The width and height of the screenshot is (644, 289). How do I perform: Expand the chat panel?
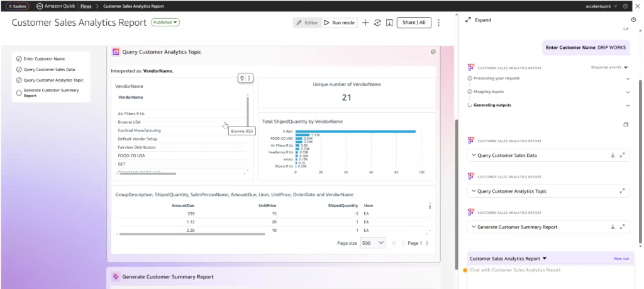(478, 20)
